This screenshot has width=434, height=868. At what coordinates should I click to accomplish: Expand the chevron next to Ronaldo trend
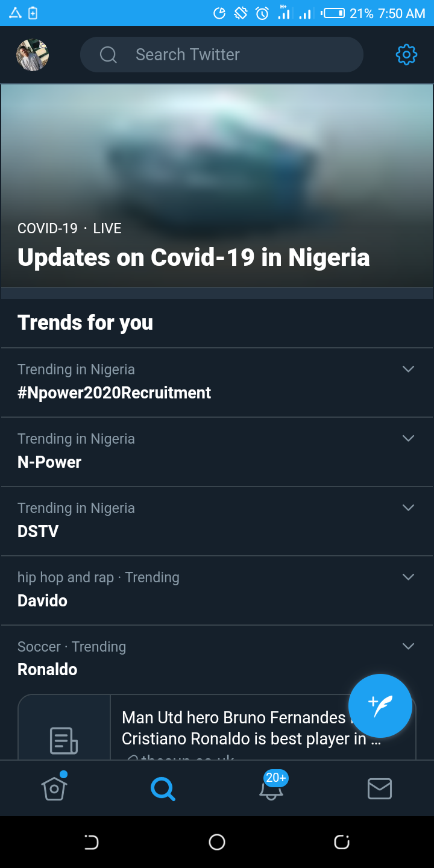point(408,646)
